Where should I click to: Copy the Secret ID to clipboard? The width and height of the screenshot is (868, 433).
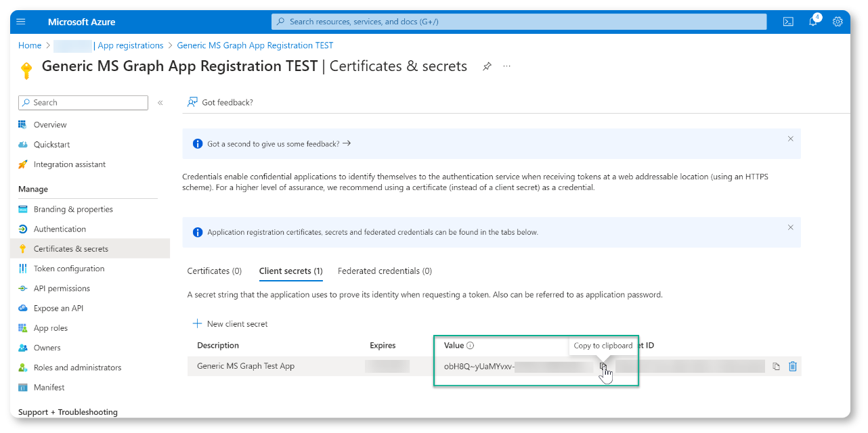tap(776, 367)
